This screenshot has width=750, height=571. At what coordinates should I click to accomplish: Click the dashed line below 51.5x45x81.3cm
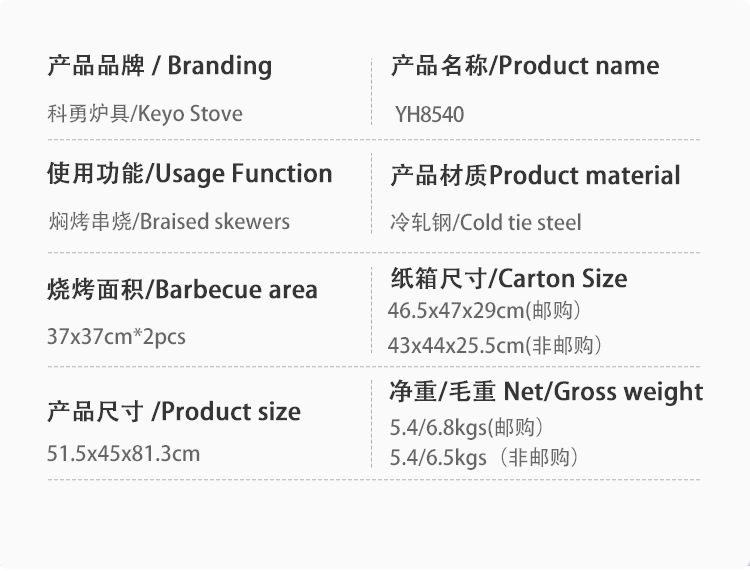[x=200, y=479]
